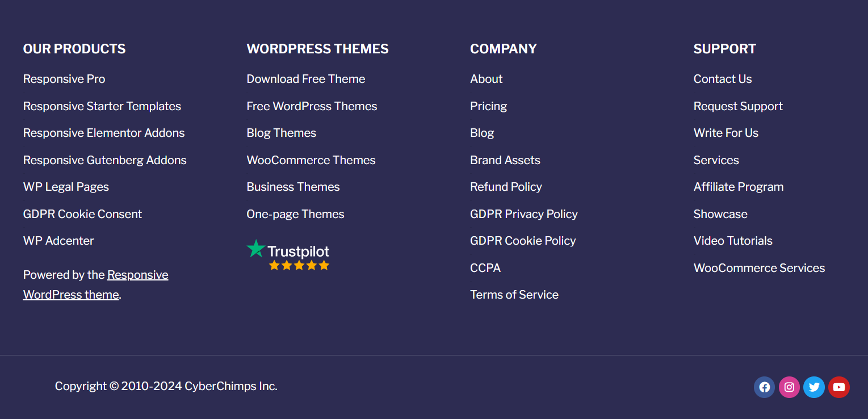Open WP Adcenter link
Viewport: 868px width, 419px height.
58,241
